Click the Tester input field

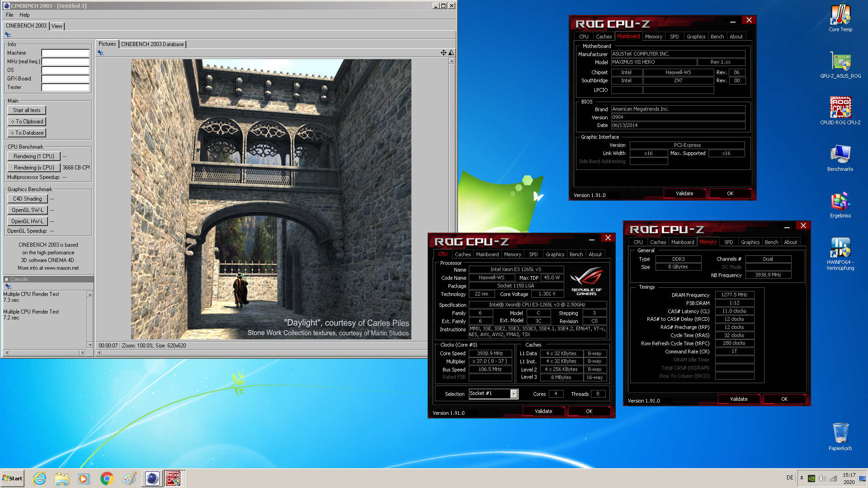(x=66, y=87)
